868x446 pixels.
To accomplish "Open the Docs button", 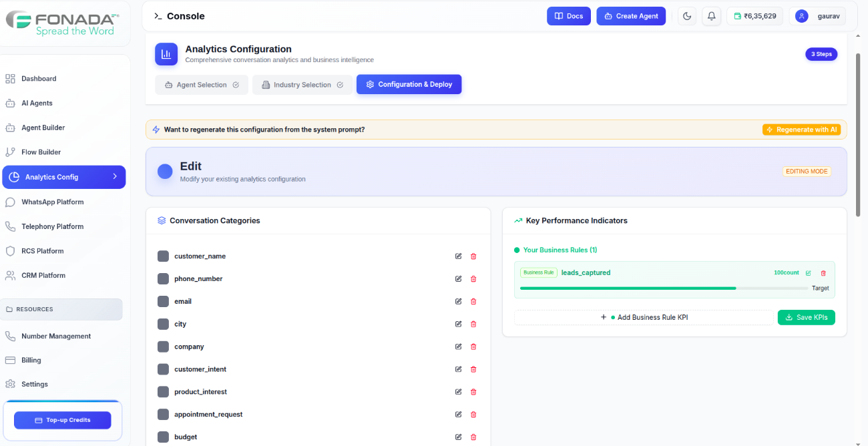I will click(569, 16).
